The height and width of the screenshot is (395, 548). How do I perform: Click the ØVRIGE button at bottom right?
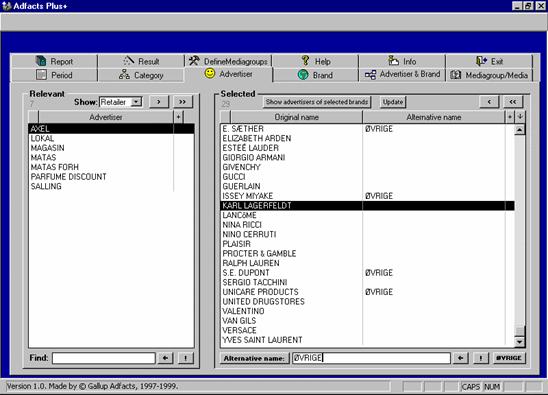pos(509,358)
